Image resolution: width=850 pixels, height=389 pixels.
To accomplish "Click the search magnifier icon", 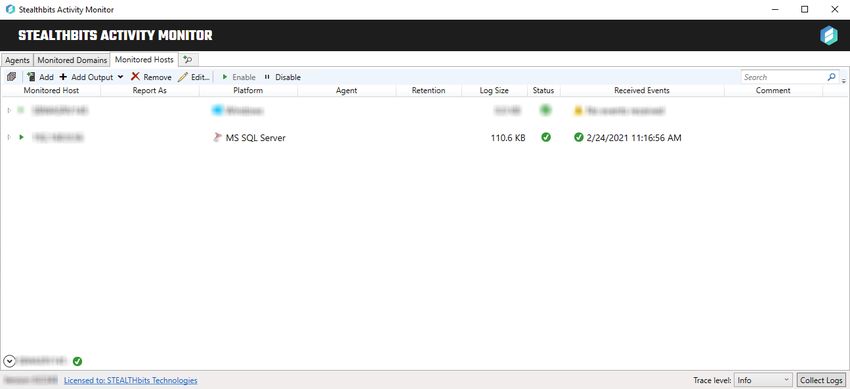I will [x=832, y=77].
